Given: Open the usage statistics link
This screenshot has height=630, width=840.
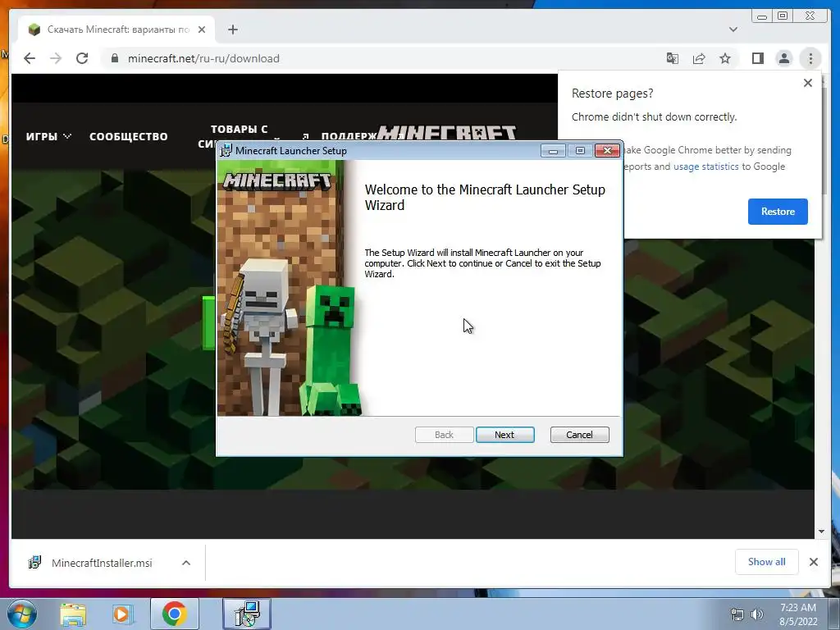Looking at the screenshot, I should point(705,167).
